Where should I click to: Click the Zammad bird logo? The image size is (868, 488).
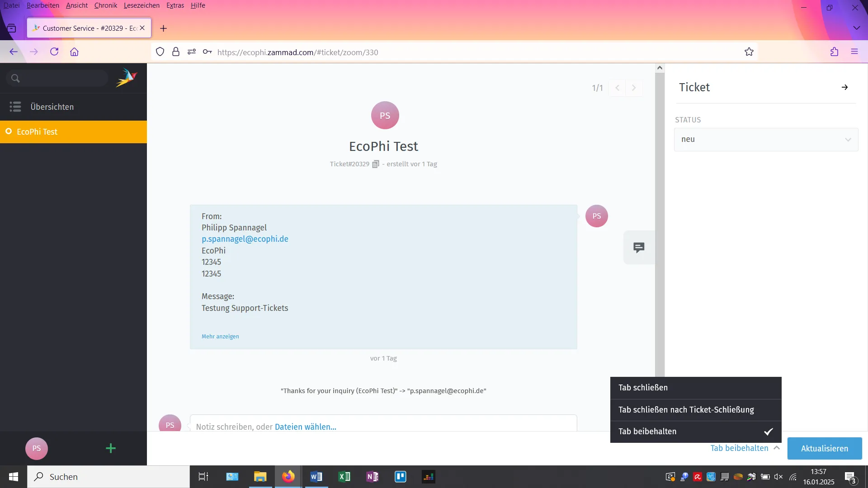[x=126, y=78]
